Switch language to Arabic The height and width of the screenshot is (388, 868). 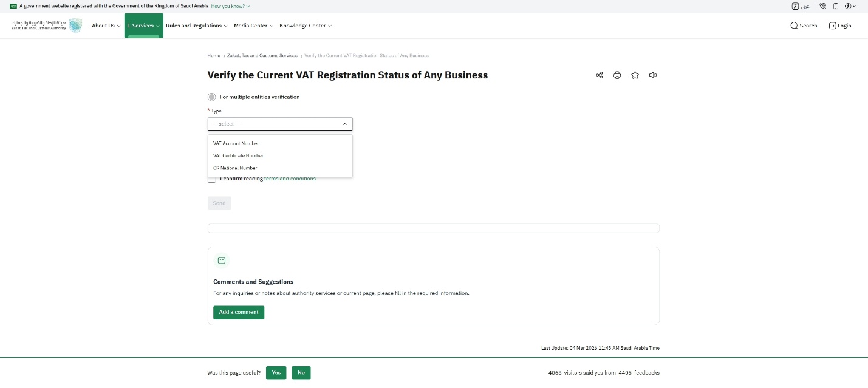click(x=801, y=6)
